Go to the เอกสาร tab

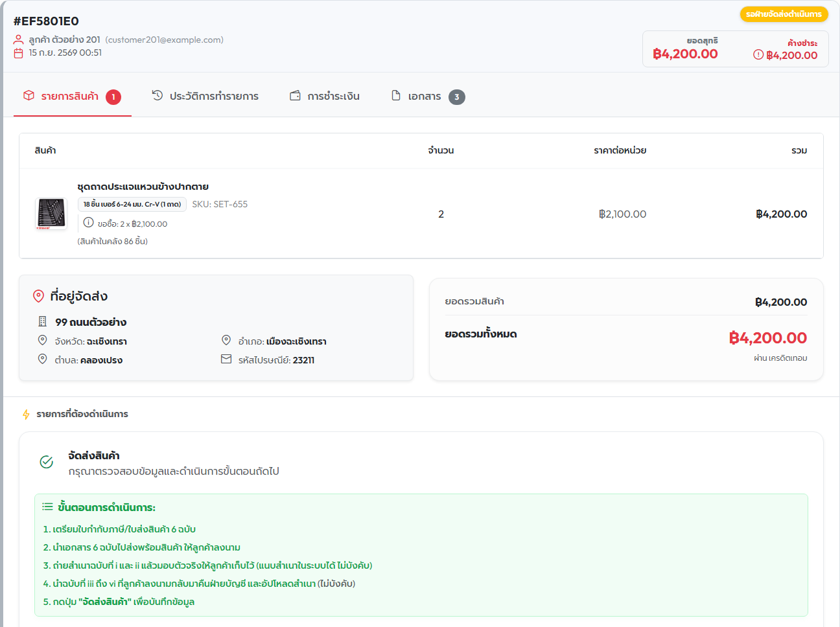coord(428,97)
